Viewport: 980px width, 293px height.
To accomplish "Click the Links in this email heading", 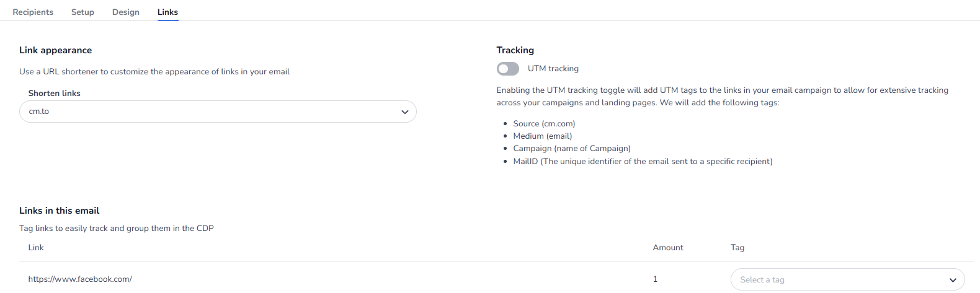I will 59,211.
